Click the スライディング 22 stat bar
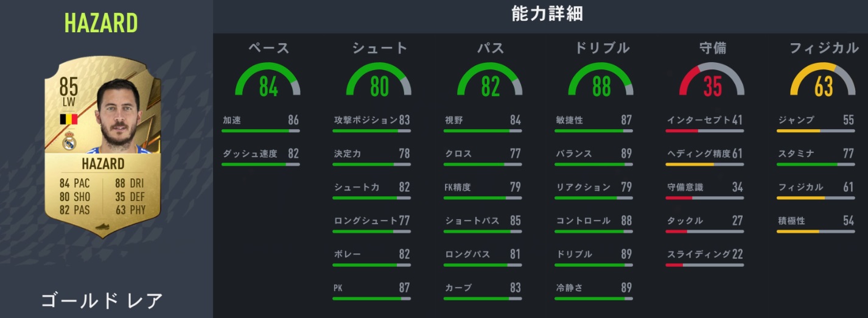868x318 pixels. click(704, 265)
